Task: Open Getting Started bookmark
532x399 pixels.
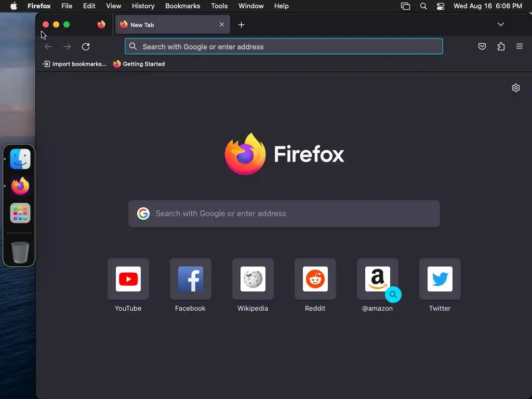Action: (x=139, y=64)
